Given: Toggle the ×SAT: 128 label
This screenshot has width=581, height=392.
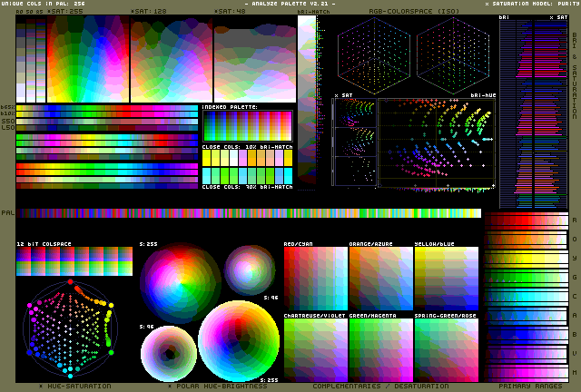Looking at the screenshot, I should pos(149,11).
